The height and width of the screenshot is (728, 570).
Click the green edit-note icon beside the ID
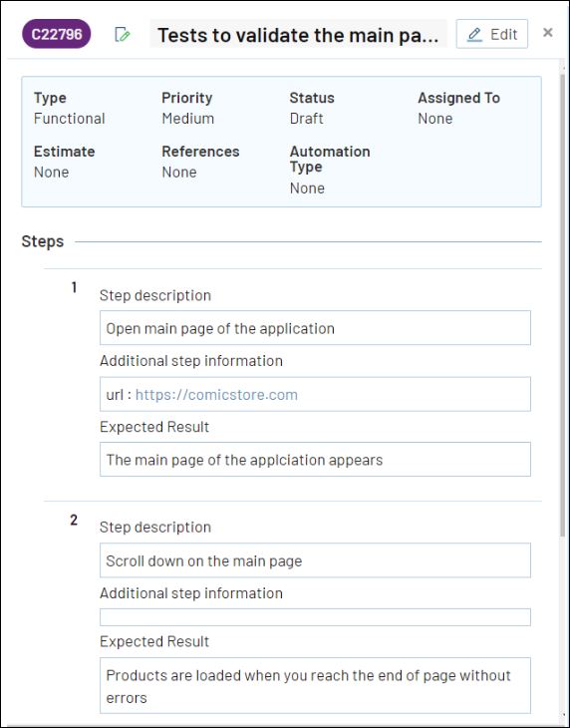pyautogui.click(x=122, y=34)
